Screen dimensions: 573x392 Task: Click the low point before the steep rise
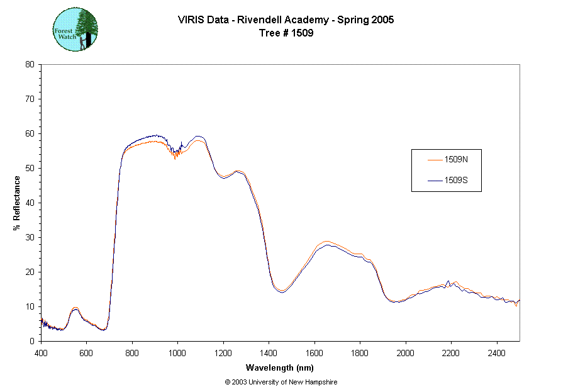104,328
